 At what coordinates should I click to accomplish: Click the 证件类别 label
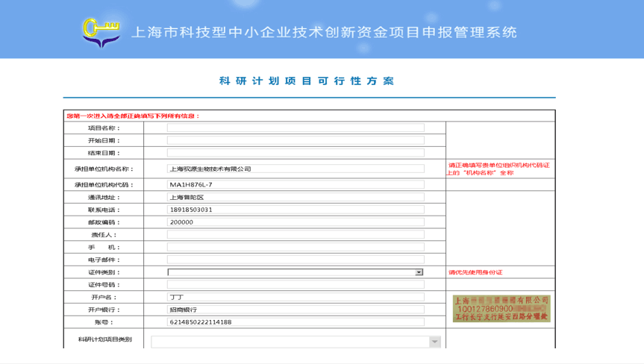104,272
